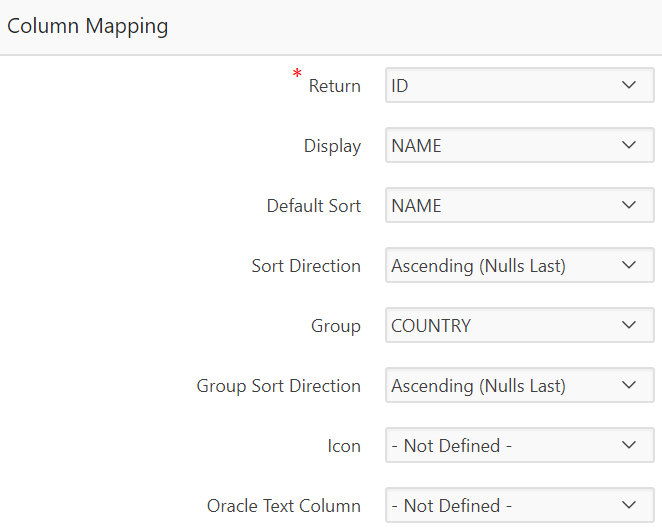Click the Group Sort Direction label text
Viewport: 662px width, 532px height.
278,386
